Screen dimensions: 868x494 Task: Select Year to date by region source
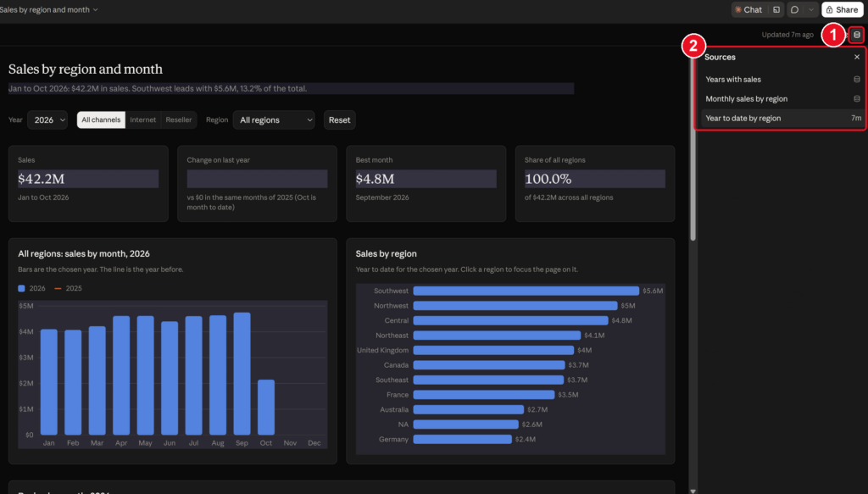[x=782, y=118]
